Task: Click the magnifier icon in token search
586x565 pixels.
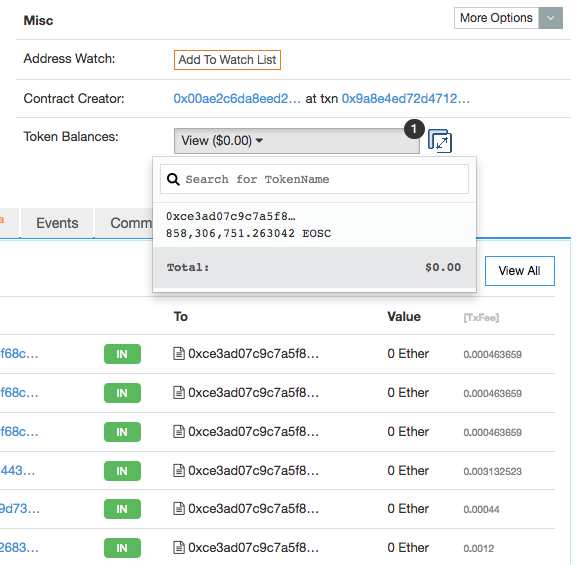Action: coord(173,179)
